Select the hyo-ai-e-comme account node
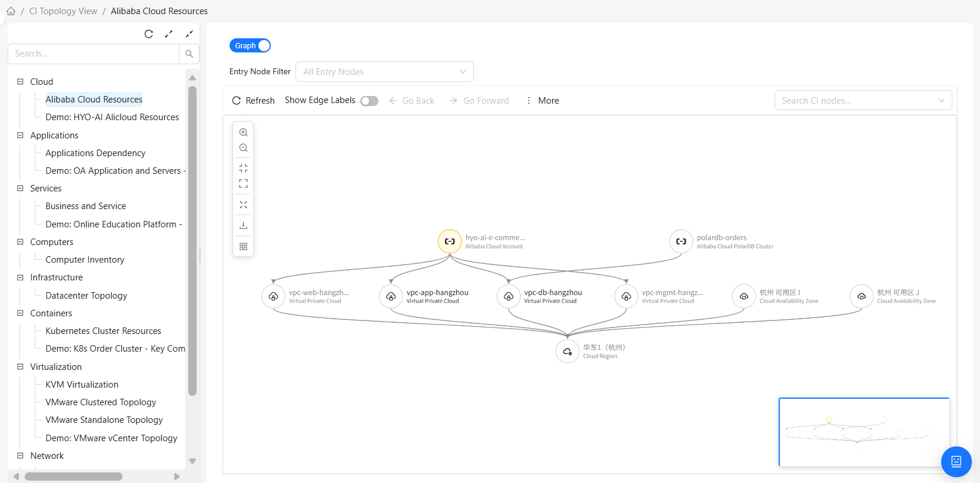Screen dimensions: 980x483 pyautogui.click(x=450, y=241)
